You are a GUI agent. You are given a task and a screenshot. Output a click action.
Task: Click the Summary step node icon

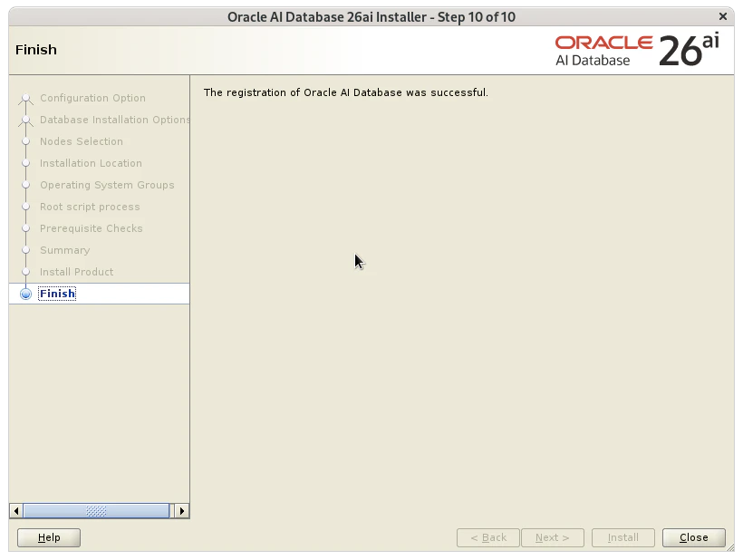[x=26, y=250]
